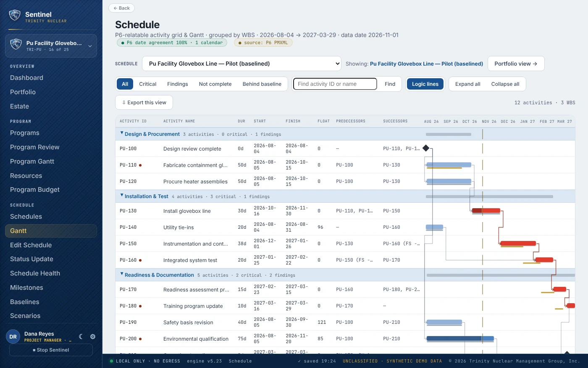The height and width of the screenshot is (368, 588).
Task: Click the Pu Facility project shield icon
Action: click(16, 44)
